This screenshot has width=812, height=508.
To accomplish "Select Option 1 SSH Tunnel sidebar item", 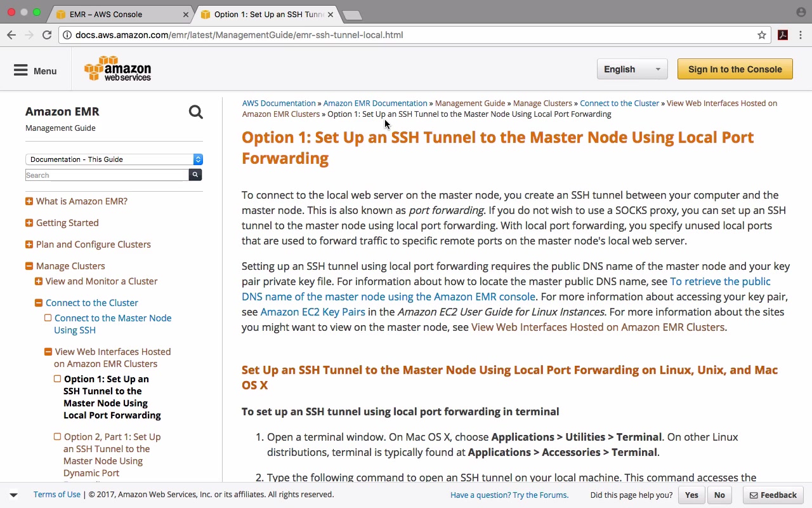I will [112, 397].
